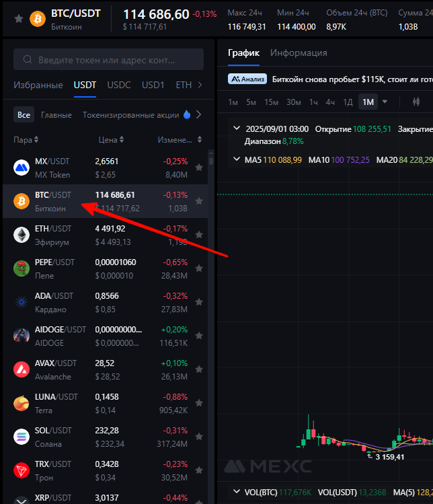
Task: Select the 1M monthly interval
Action: (x=368, y=102)
